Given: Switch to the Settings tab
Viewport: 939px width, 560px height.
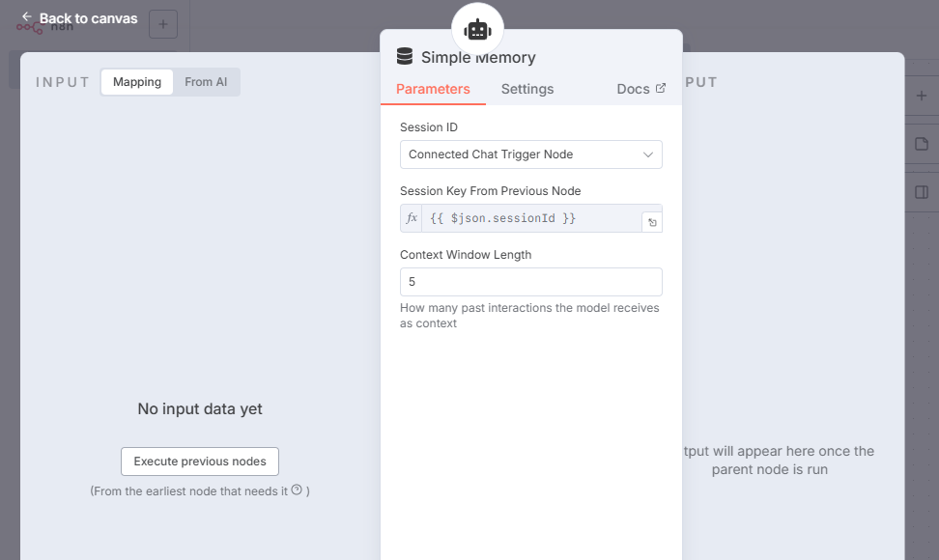Looking at the screenshot, I should 527,89.
